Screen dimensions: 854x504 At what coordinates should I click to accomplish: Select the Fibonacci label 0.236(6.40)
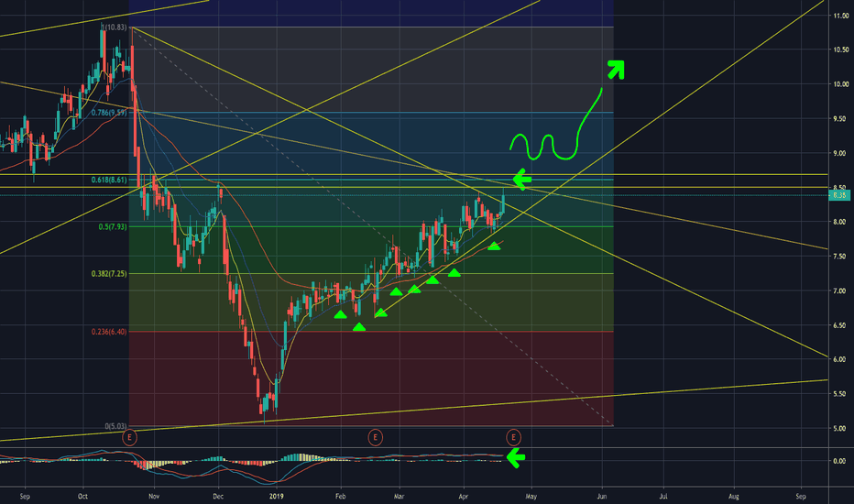pos(109,332)
